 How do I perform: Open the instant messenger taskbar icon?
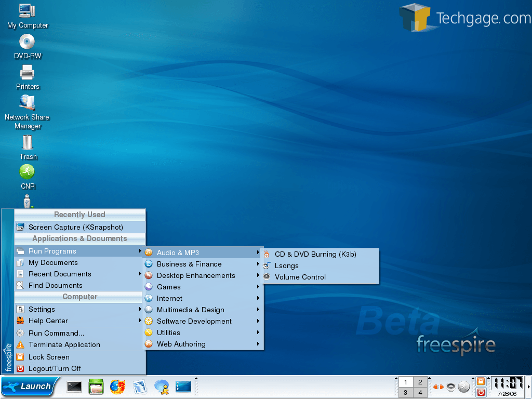[x=162, y=387]
